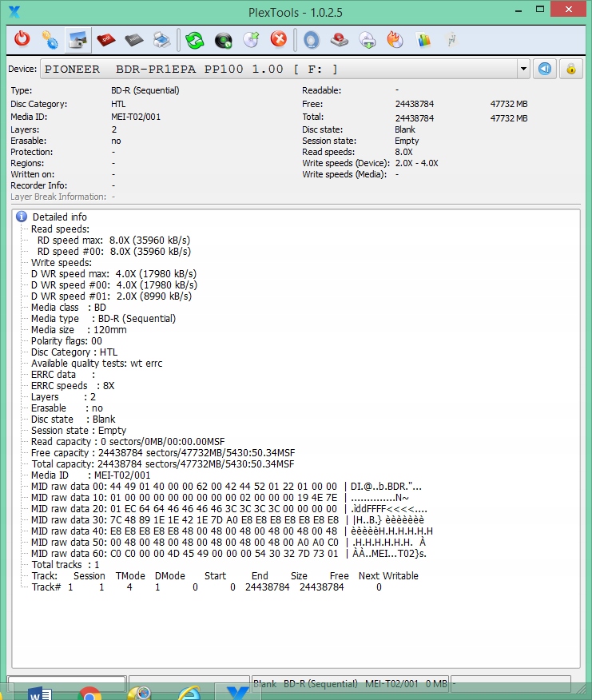
Task: Toggle the yellow padlock lock button
Action: click(x=571, y=70)
